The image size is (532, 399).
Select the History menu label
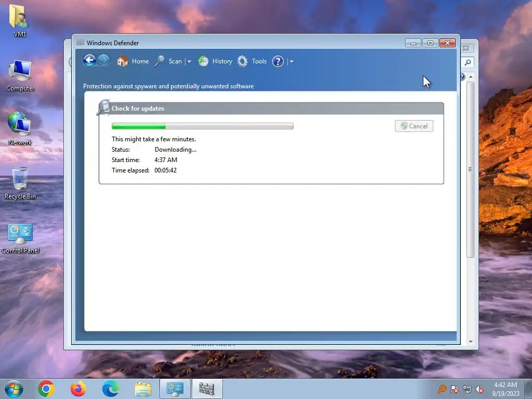tap(222, 61)
